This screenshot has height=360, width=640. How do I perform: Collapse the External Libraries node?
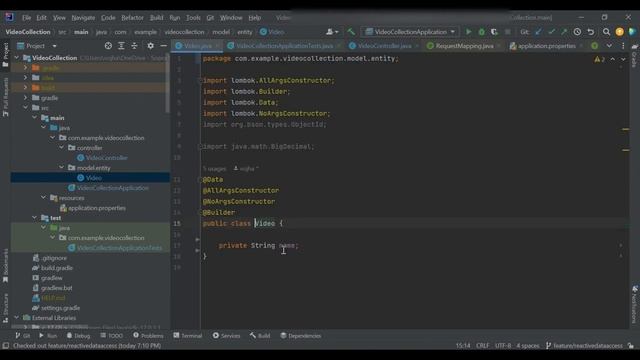tap(17, 318)
